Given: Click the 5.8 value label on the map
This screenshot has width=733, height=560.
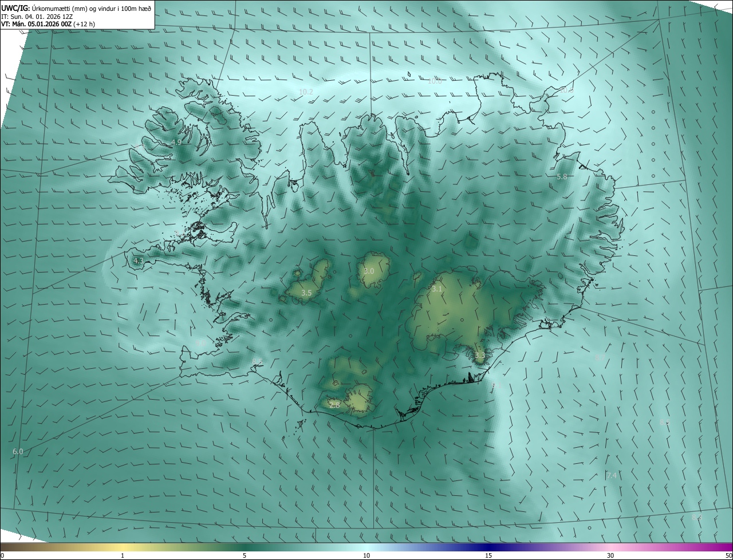Looking at the screenshot, I should [x=562, y=177].
